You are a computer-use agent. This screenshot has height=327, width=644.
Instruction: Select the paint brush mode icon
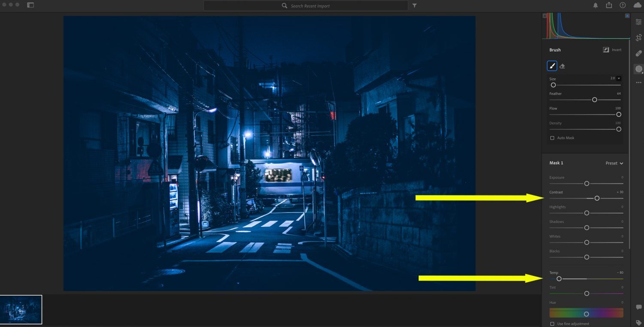pyautogui.click(x=552, y=66)
